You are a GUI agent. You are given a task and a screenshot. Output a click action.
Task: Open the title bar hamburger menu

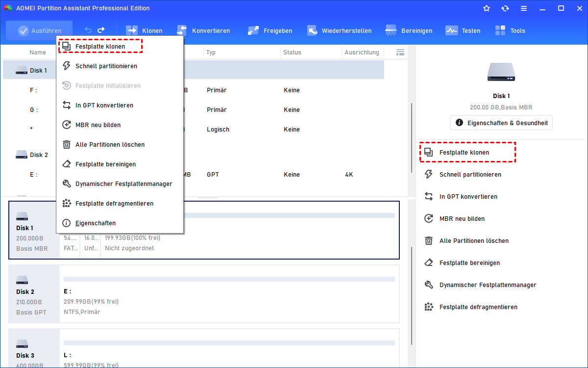pyautogui.click(x=524, y=8)
